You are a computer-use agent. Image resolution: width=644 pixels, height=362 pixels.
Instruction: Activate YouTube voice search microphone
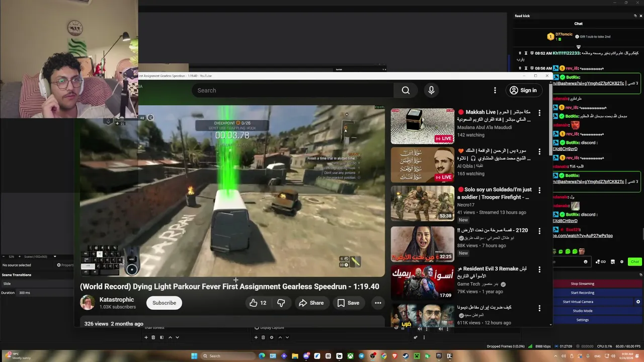tap(431, 90)
